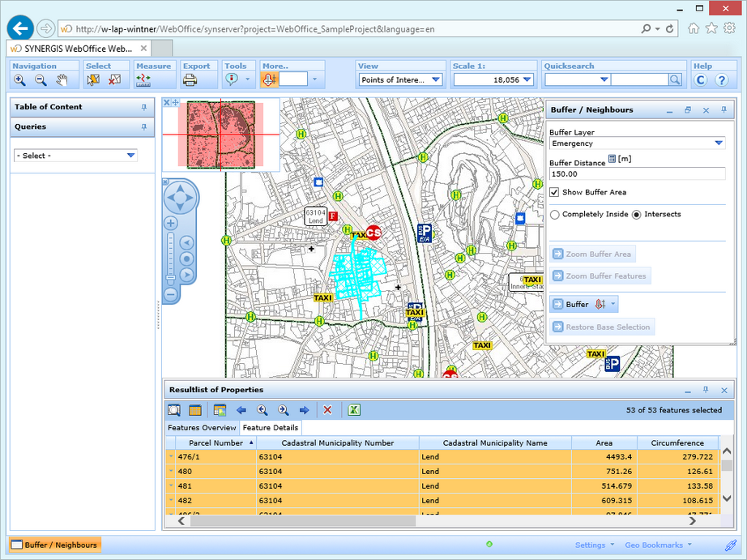
Task: Open Geo Bookmarks in the status bar
Action: point(657,545)
